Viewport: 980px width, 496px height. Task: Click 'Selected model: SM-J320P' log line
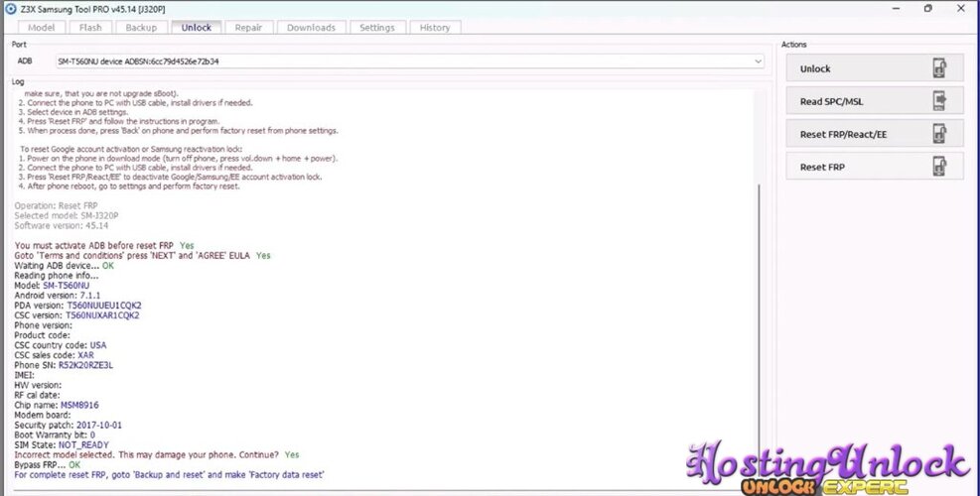click(x=67, y=215)
